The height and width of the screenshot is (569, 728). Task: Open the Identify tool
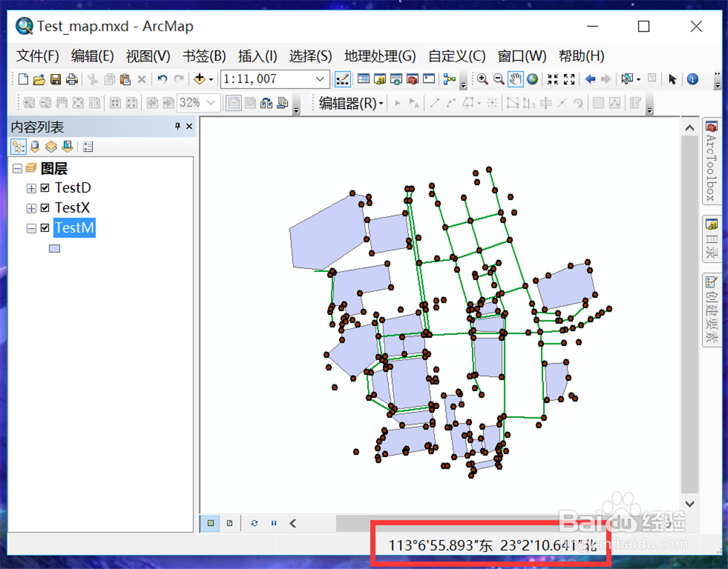(x=693, y=79)
